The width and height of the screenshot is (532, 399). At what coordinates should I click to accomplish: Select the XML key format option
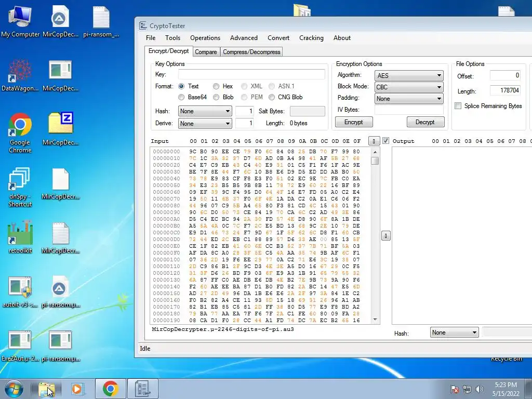[x=244, y=86]
